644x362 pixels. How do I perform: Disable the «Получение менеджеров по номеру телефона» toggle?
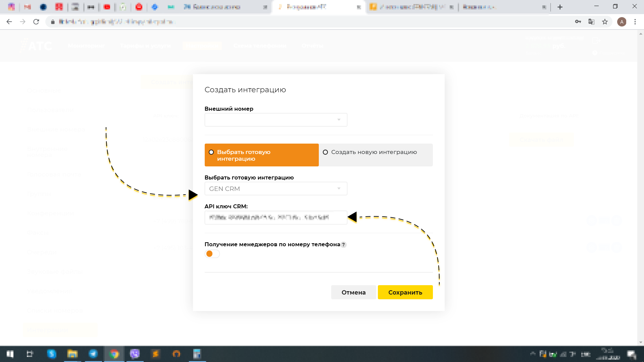click(x=212, y=254)
